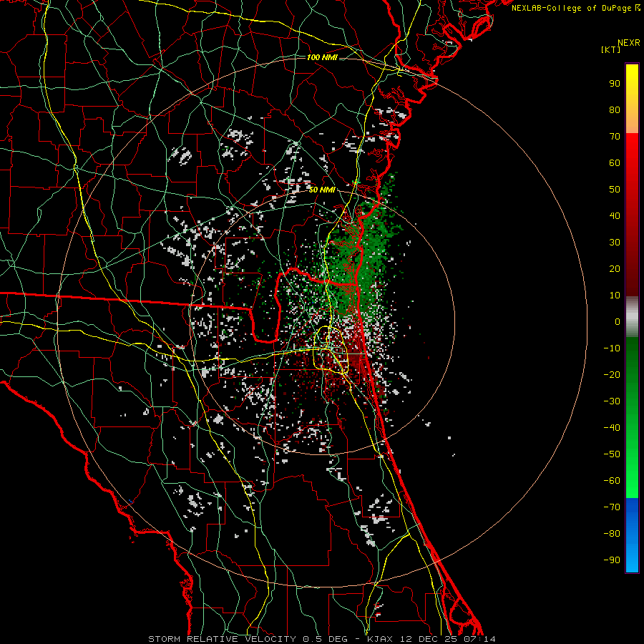Click the [KT] units label
The height and width of the screenshot is (644, 644).
tap(610, 49)
